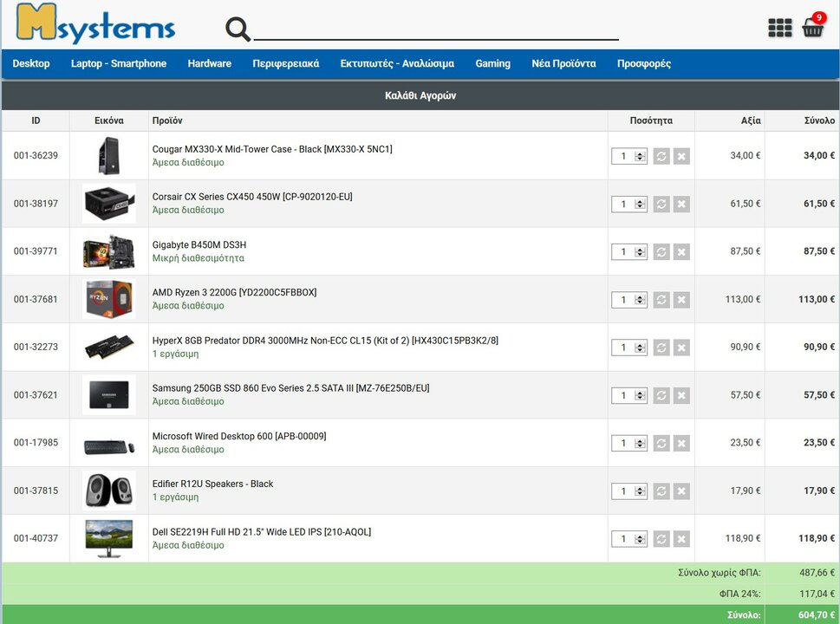Image resolution: width=840 pixels, height=624 pixels.
Task: Open the grid categories menu icon
Action: coord(780,28)
